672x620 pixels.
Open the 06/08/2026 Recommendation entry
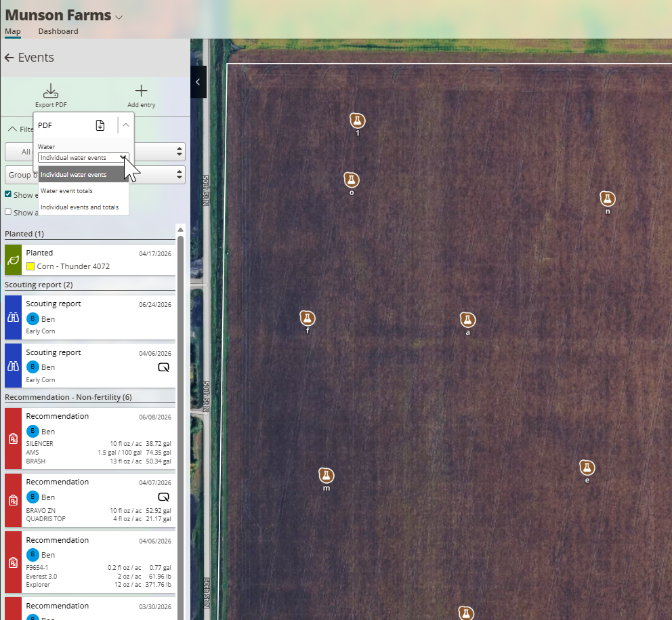point(90,438)
